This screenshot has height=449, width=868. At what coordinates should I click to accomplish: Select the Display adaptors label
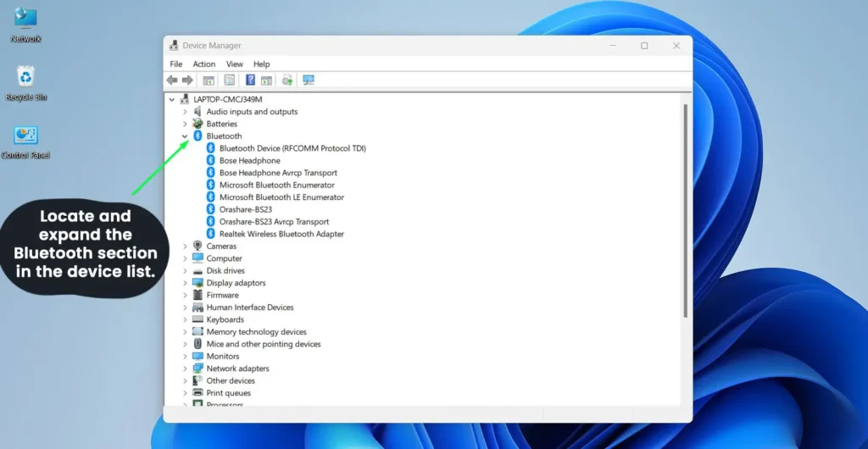pyautogui.click(x=236, y=283)
